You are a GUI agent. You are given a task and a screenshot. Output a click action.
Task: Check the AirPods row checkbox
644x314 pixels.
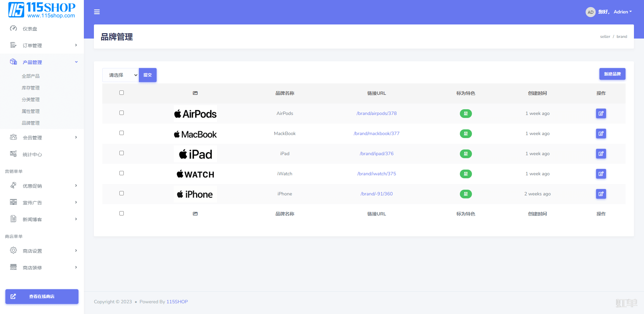121,113
